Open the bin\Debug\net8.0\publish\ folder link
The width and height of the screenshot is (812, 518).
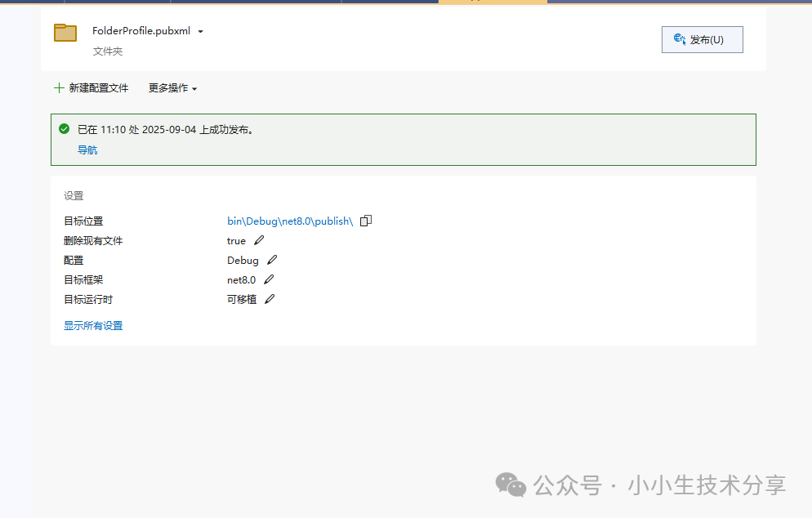[x=289, y=221]
